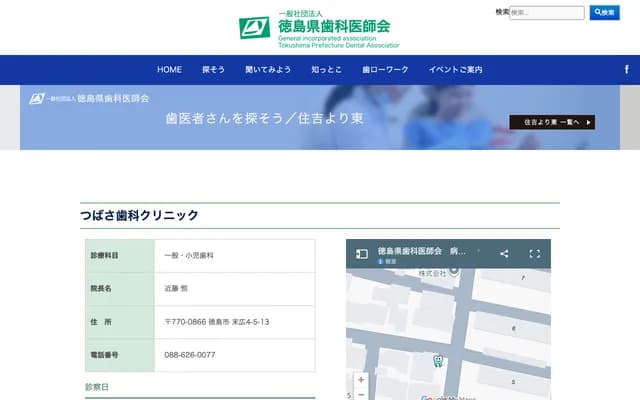The width and height of the screenshot is (640, 400).
Task: Open the 探そう menu item
Action: pos(213,70)
